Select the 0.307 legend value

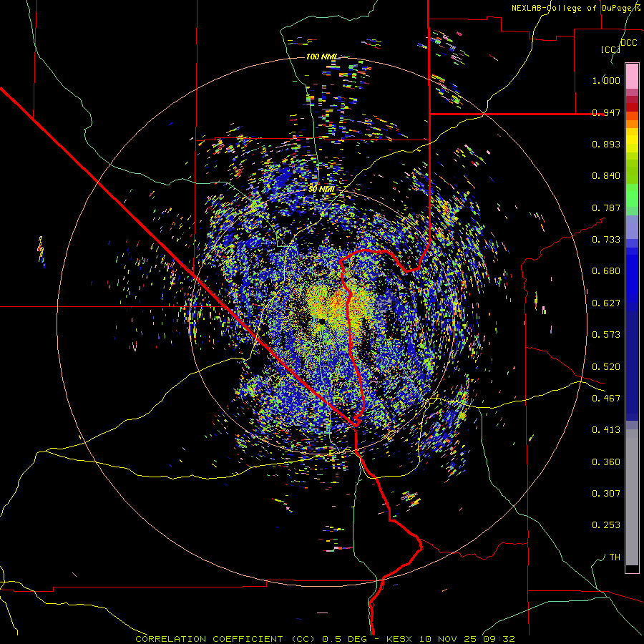606,494
